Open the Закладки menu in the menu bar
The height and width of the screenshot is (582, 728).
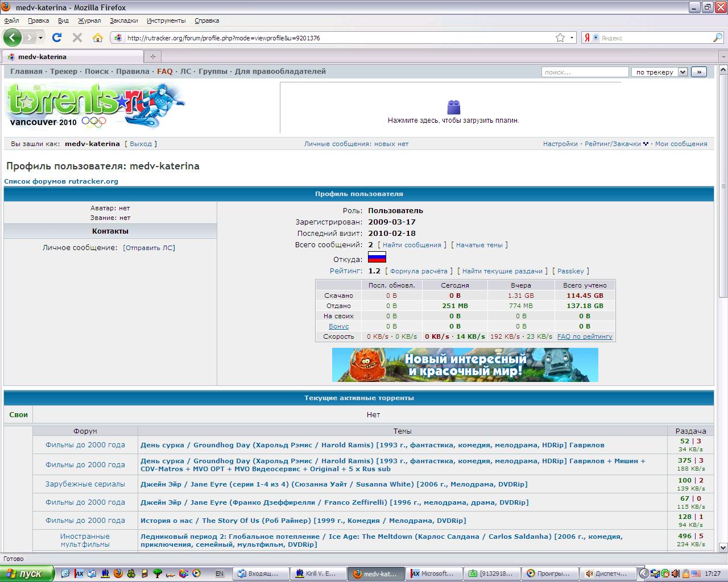[123, 20]
